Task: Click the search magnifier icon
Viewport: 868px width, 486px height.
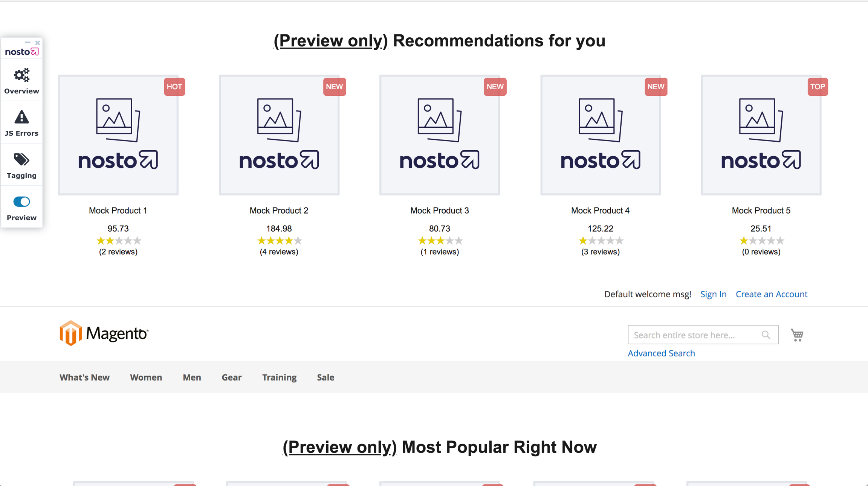Action: coord(766,335)
